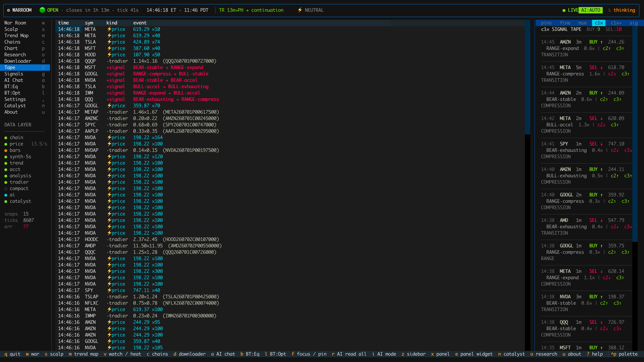Click lightning icon in TSLA 424.89 price row

point(109,42)
